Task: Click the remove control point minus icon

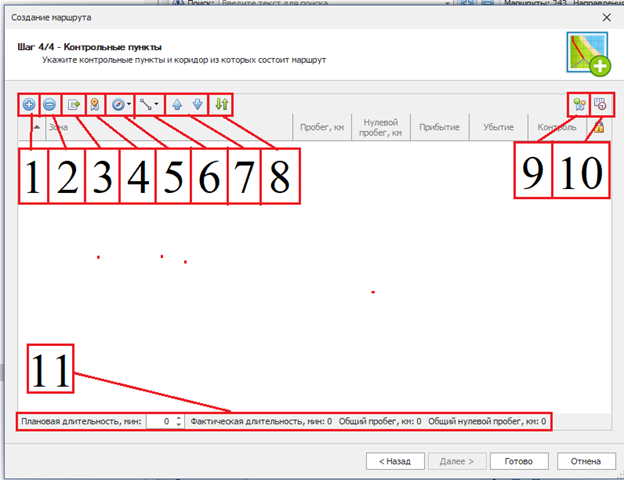Action: 49,103
